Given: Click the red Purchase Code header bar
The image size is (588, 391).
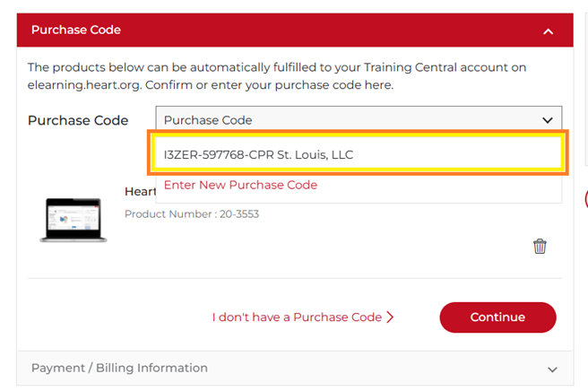Looking at the screenshot, I should coord(296,30).
